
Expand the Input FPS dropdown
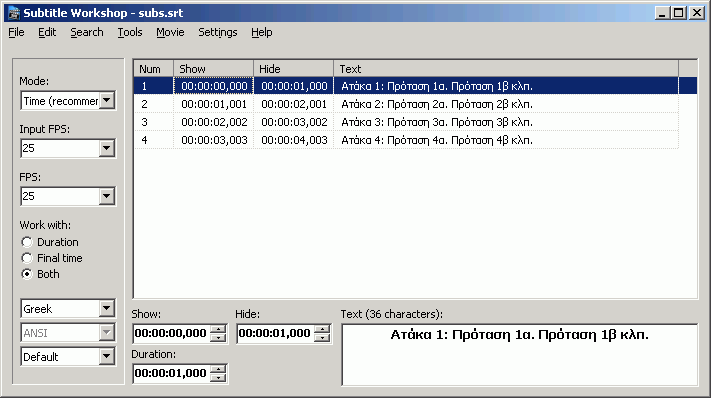coord(107,148)
